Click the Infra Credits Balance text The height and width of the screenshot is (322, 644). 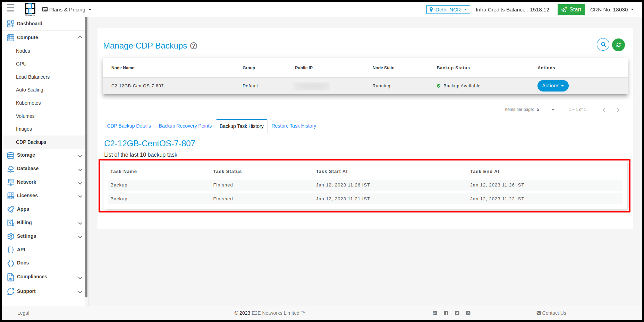tap(512, 10)
